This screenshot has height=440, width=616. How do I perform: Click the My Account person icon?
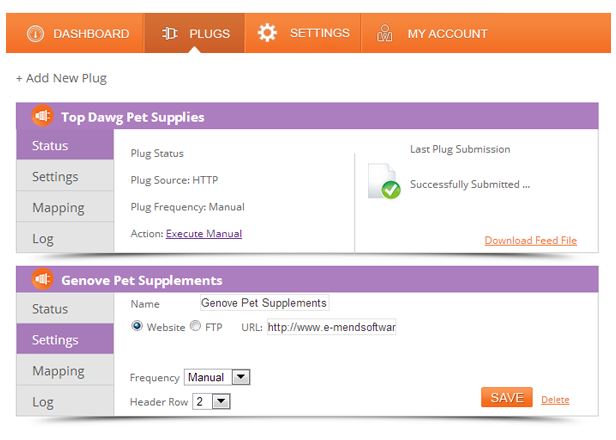(x=384, y=33)
